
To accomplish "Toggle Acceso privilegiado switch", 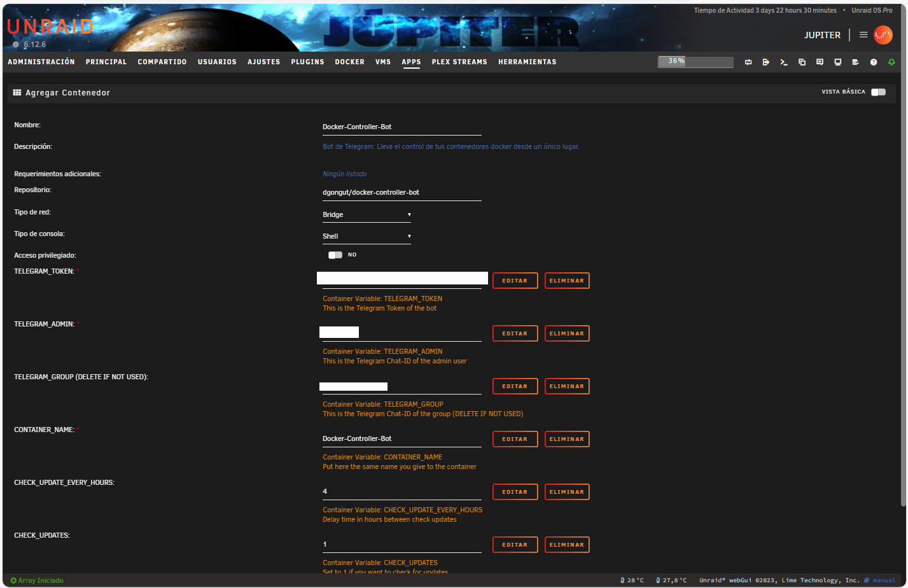I will pos(335,255).
